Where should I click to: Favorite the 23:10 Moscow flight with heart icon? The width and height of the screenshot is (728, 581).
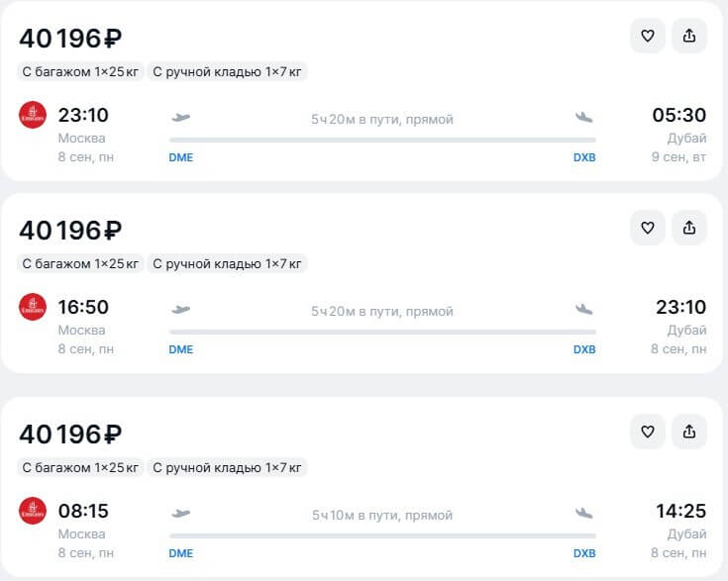coord(648,36)
